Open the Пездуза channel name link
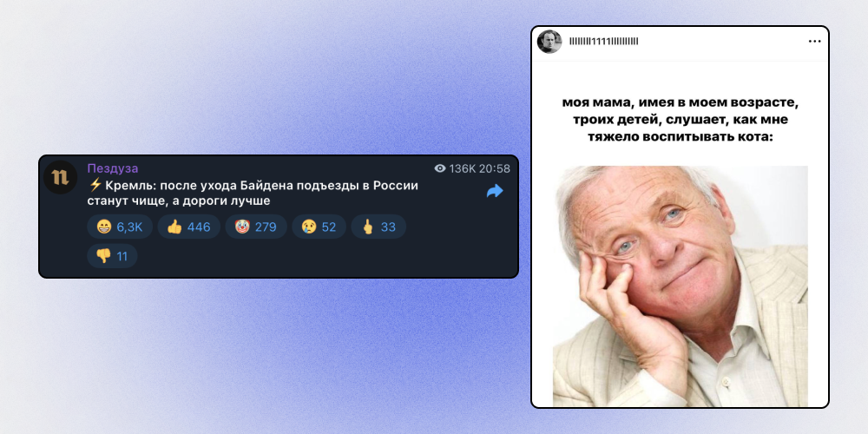The image size is (868, 434). click(x=113, y=168)
